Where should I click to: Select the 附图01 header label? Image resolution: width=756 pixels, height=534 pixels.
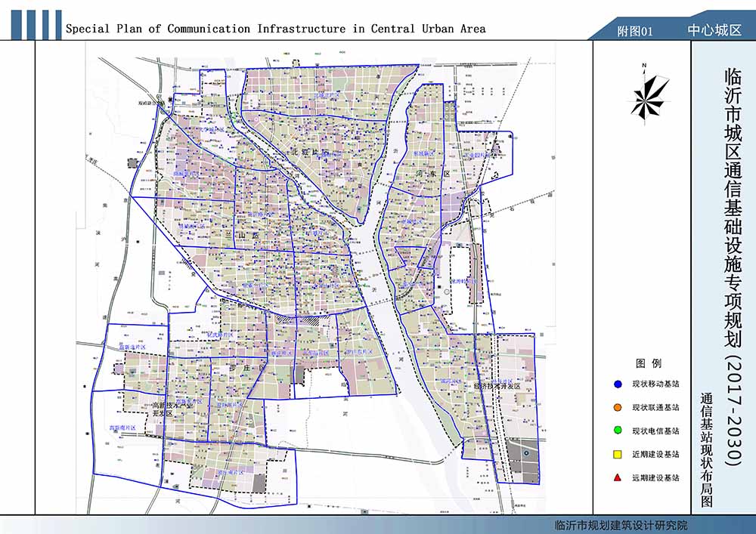point(634,31)
